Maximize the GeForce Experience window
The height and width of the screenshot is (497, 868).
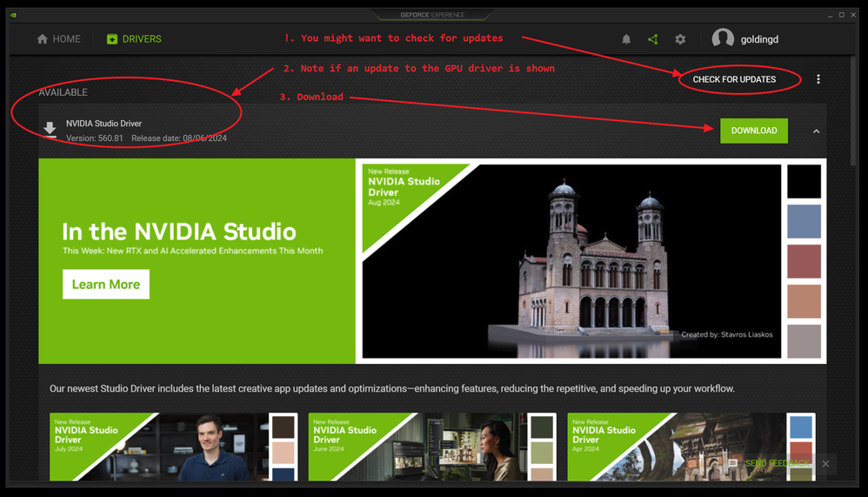841,15
